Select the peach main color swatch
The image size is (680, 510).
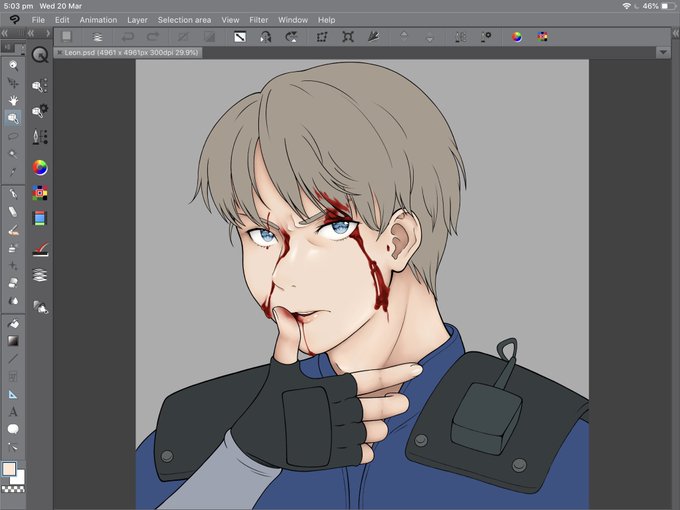coord(9,468)
